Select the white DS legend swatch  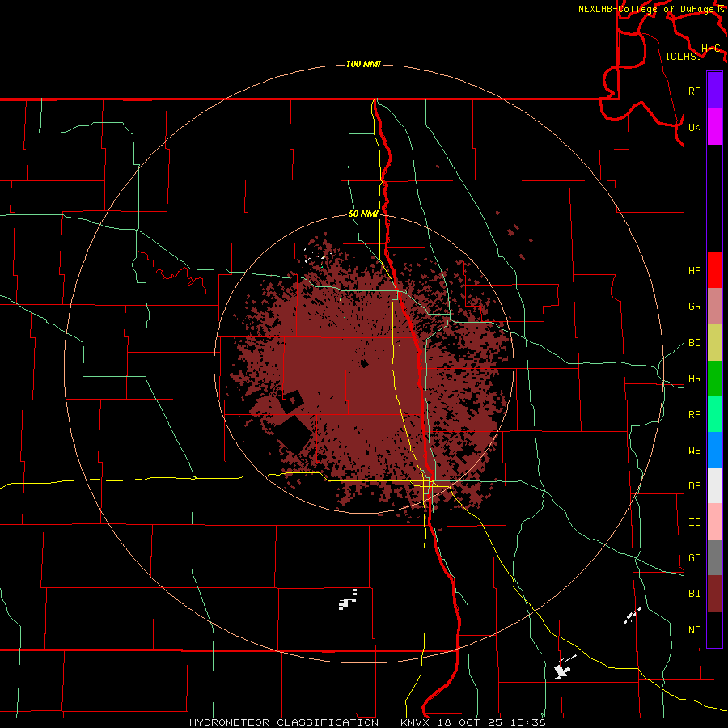tap(714, 485)
